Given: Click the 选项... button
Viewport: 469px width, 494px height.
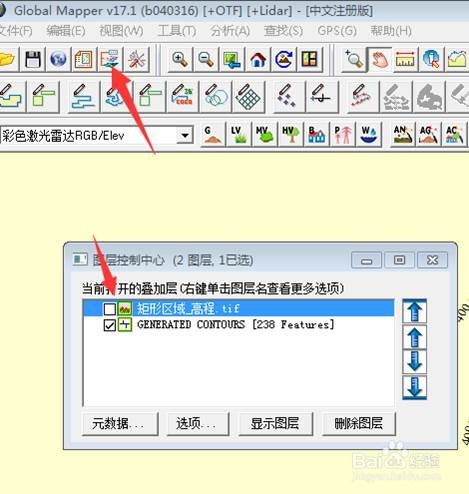Looking at the screenshot, I should click(198, 424).
